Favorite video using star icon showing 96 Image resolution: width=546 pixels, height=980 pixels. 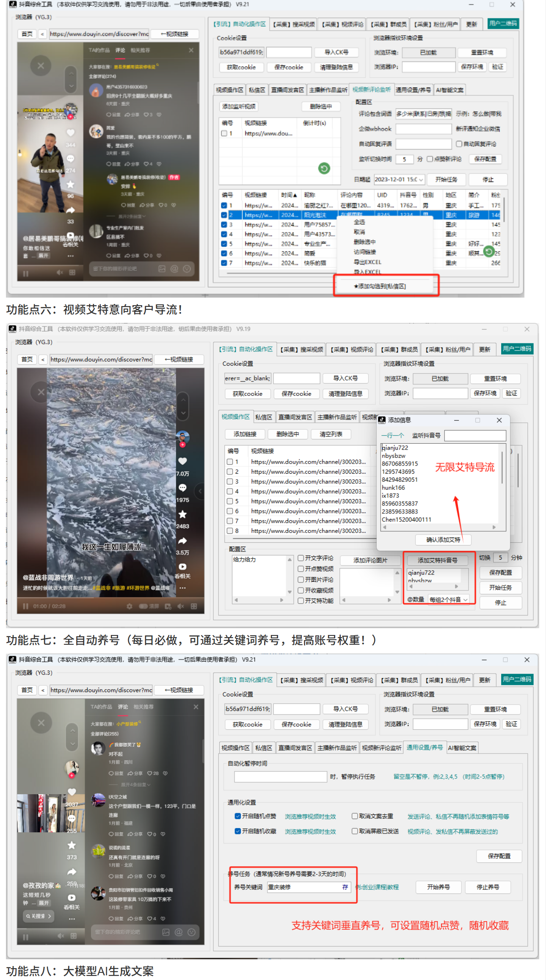coord(70,184)
